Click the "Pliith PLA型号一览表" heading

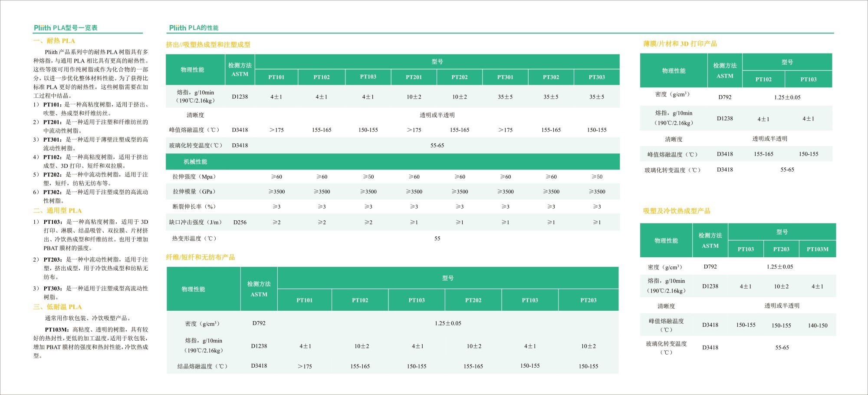[66, 28]
